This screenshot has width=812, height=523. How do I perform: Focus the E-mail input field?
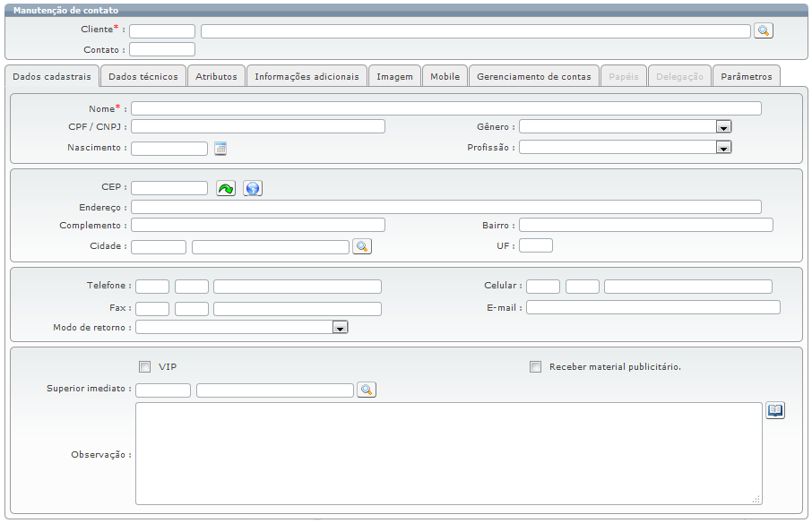(x=652, y=307)
